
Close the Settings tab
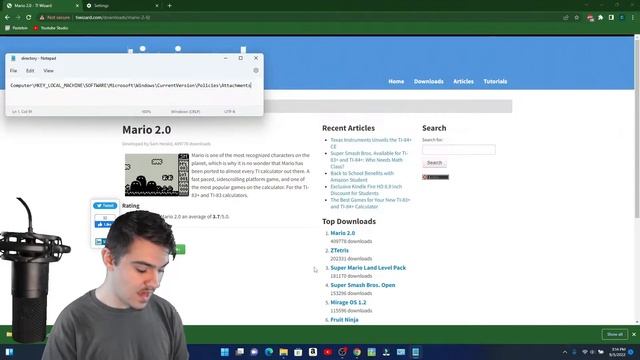[157, 6]
